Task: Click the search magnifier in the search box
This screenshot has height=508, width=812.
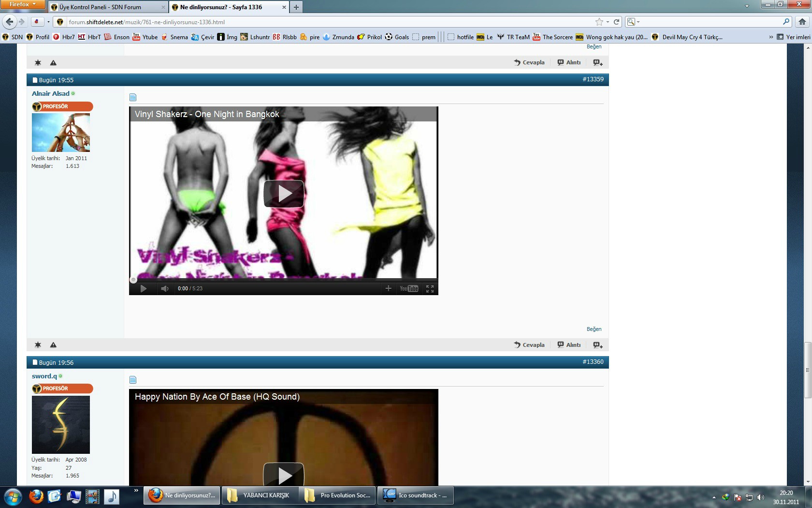Action: (x=786, y=22)
